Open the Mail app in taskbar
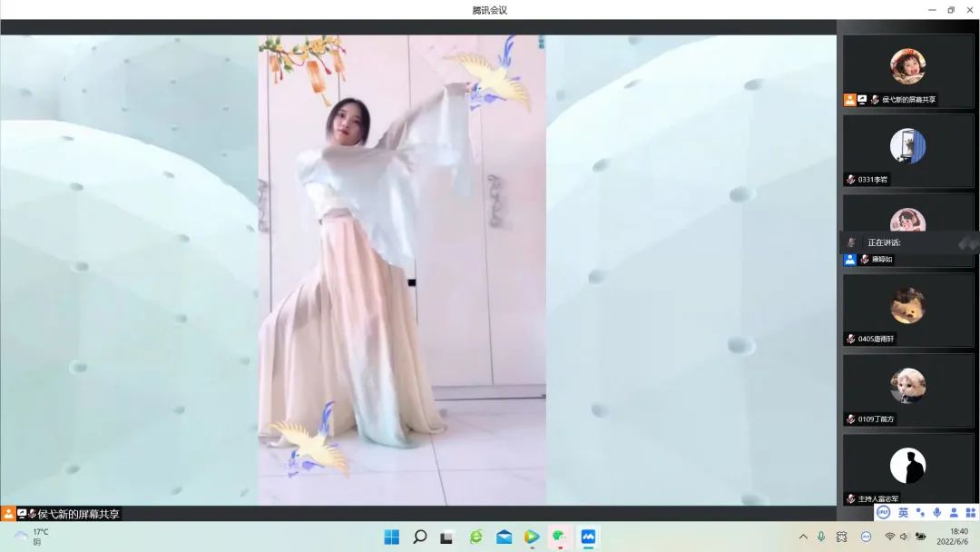The height and width of the screenshot is (552, 980). tap(504, 537)
